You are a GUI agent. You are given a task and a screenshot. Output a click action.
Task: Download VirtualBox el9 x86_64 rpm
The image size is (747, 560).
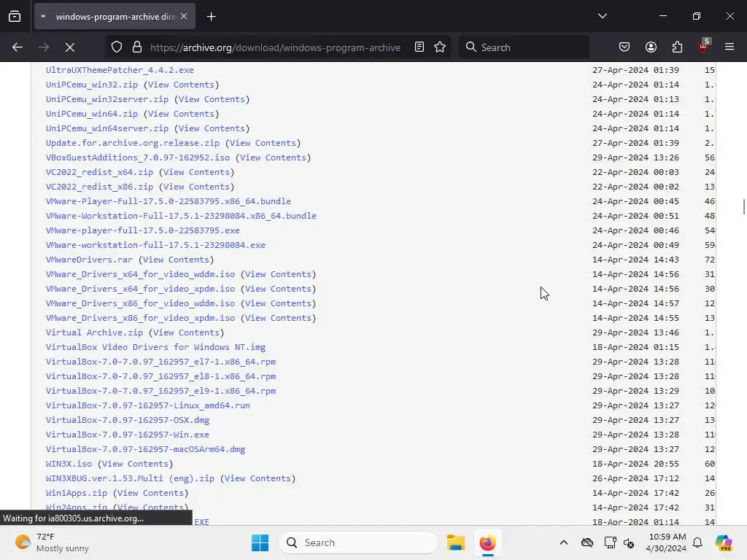point(160,391)
